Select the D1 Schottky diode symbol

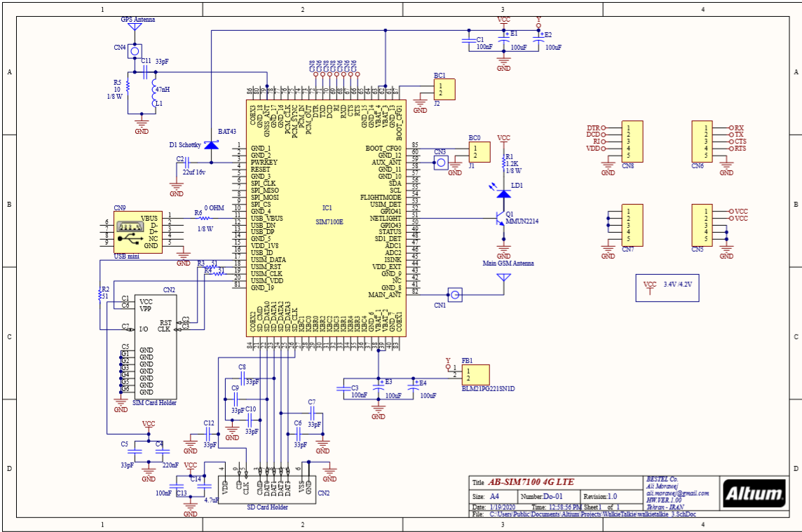coord(211,145)
